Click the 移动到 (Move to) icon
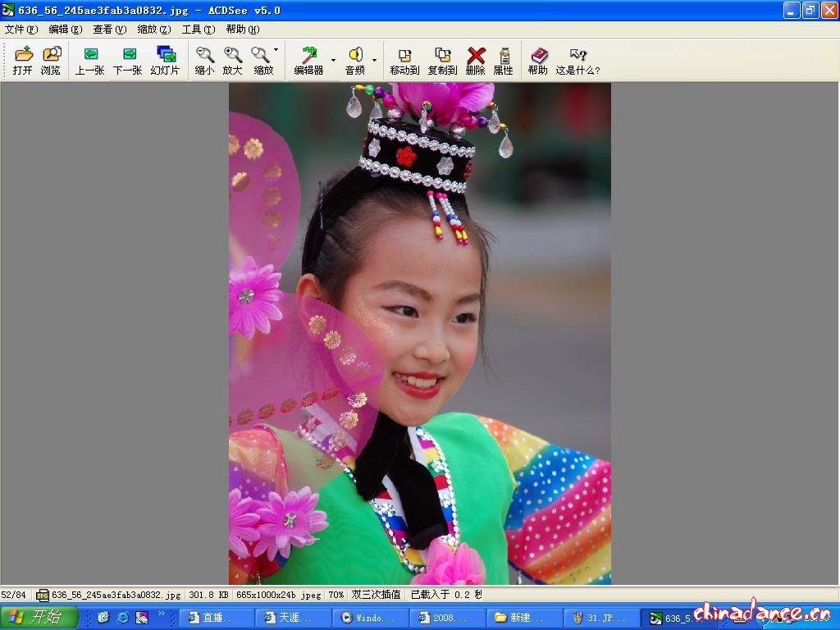 click(x=404, y=61)
